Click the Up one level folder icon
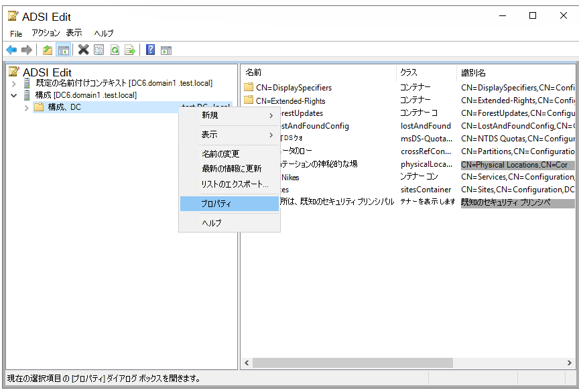This screenshot has height=392, width=581. click(x=48, y=50)
